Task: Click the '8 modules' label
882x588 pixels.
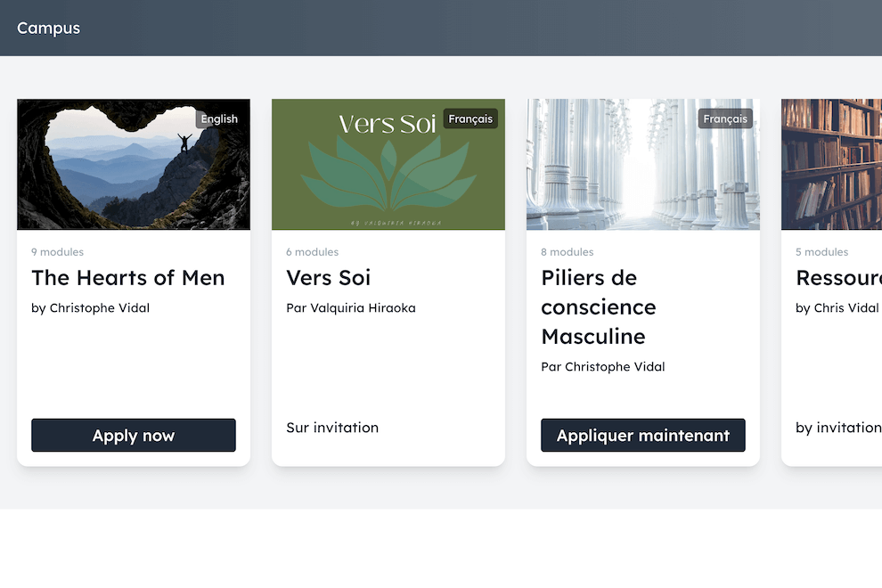Action: click(x=567, y=252)
